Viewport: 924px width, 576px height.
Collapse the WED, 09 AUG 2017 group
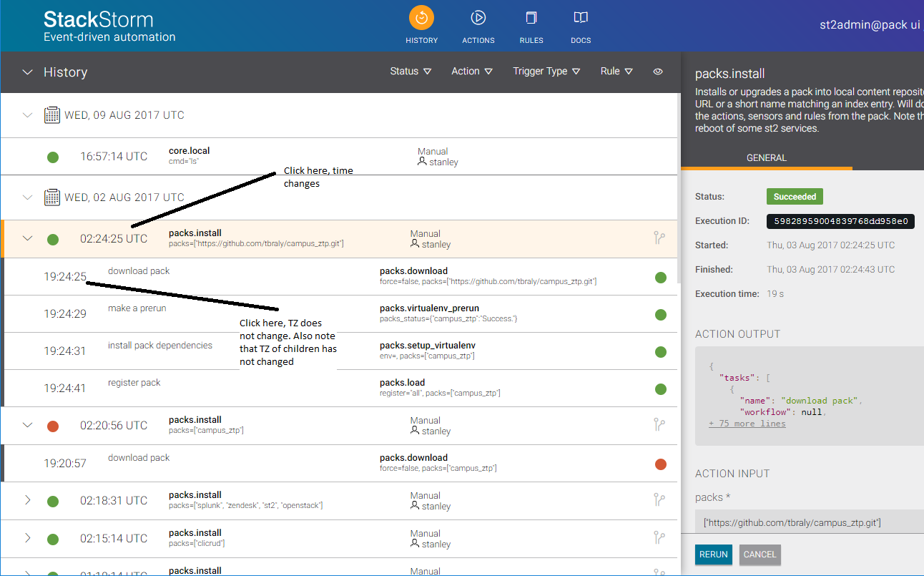pyautogui.click(x=27, y=114)
